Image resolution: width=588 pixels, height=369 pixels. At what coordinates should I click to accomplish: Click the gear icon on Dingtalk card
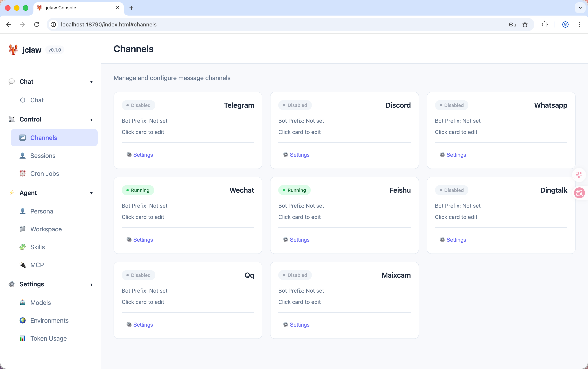[x=442, y=240]
